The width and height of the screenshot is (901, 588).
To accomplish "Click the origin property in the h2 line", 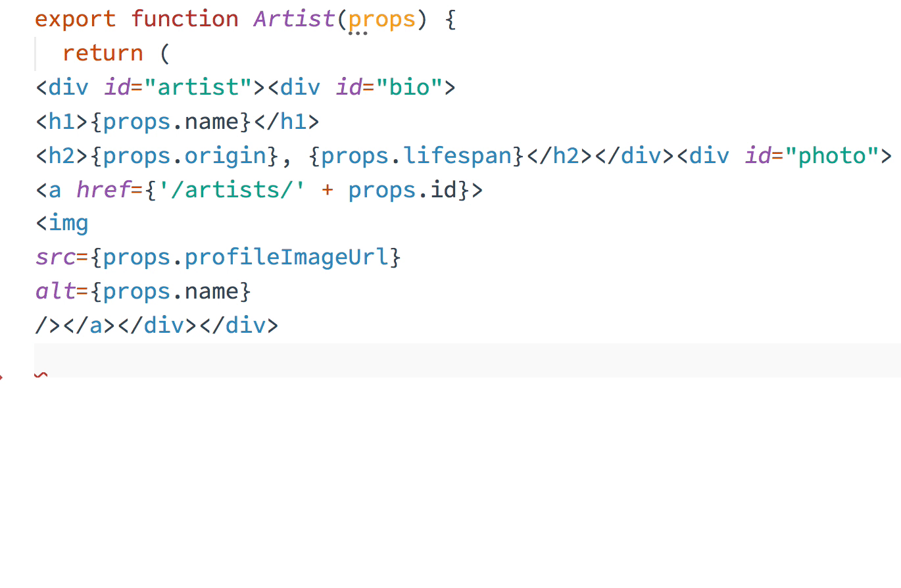I will pos(225,155).
